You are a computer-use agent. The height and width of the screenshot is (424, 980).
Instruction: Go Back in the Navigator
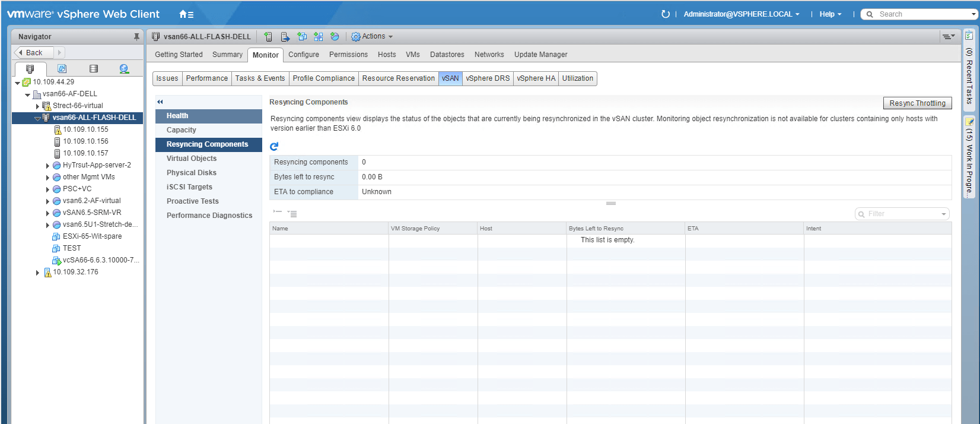point(34,53)
